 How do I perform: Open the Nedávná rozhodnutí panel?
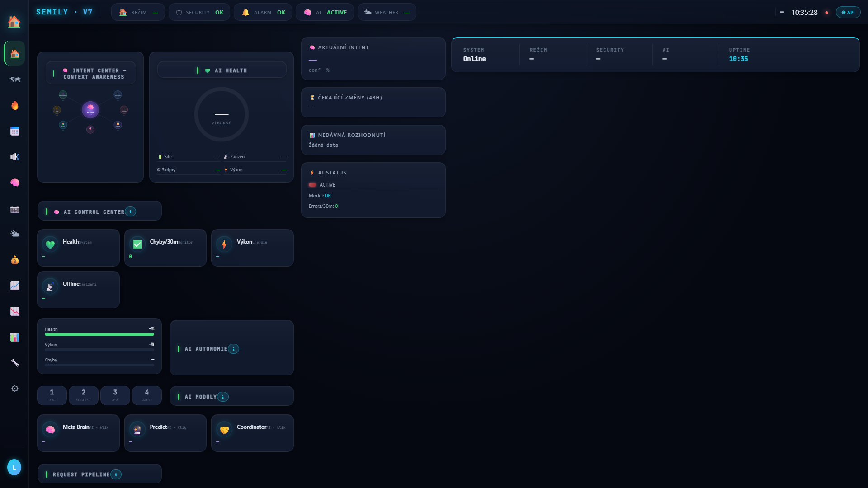point(373,140)
